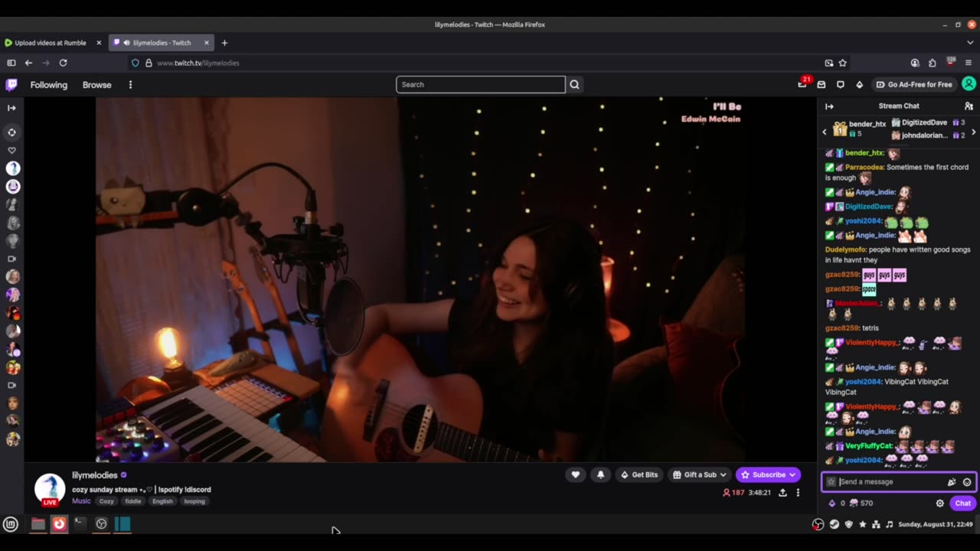This screenshot has width=980, height=551.
Task: Toggle picture-in-picture icon in address bar
Action: [829, 63]
